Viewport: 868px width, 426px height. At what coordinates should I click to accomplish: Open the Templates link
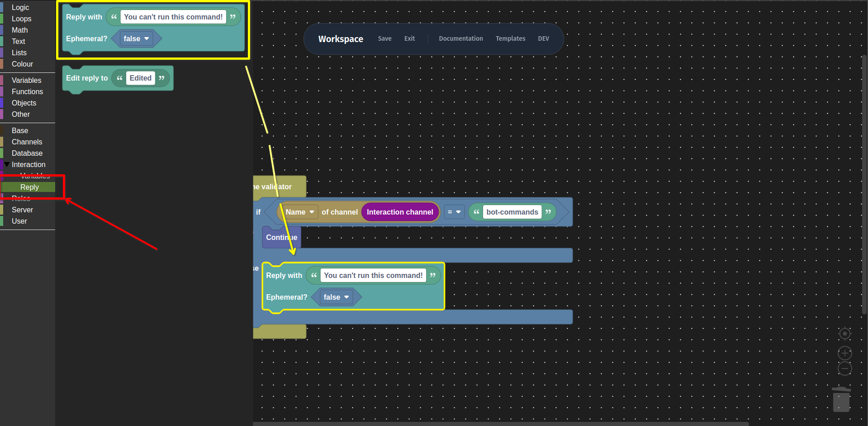(x=510, y=38)
